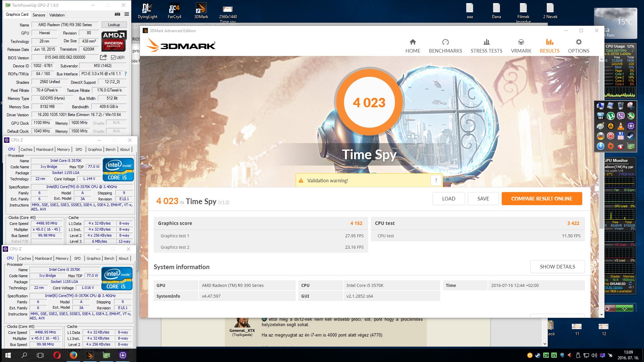Open the 3DMark desktop shortcut
The image size is (644, 362).
[x=201, y=11]
